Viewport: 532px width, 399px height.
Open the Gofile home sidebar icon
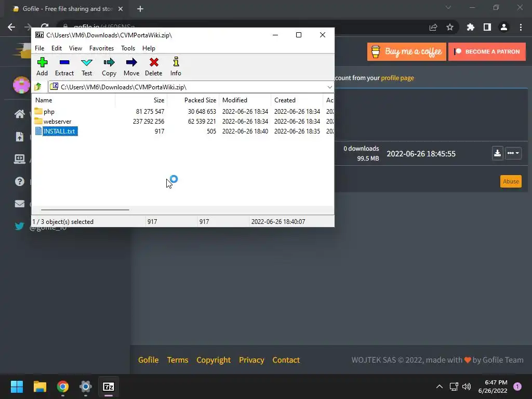click(x=19, y=114)
